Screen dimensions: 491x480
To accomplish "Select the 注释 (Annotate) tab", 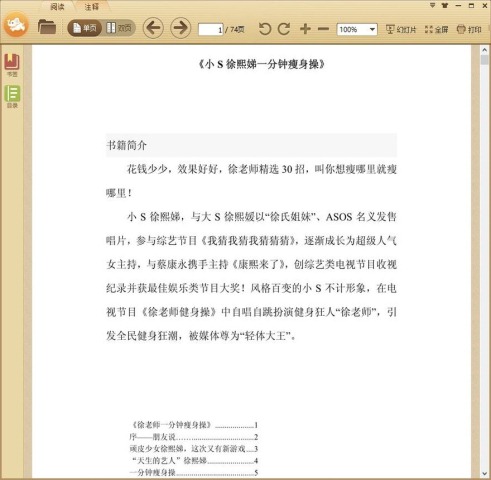I will 92,7.
